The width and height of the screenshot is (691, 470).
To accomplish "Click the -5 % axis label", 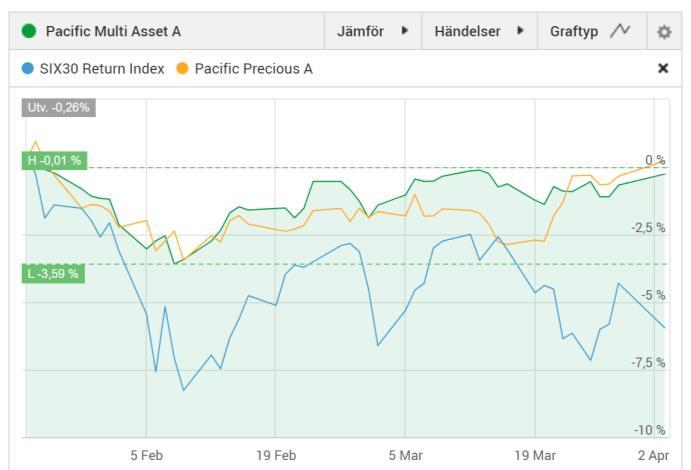I will pyautogui.click(x=653, y=295).
